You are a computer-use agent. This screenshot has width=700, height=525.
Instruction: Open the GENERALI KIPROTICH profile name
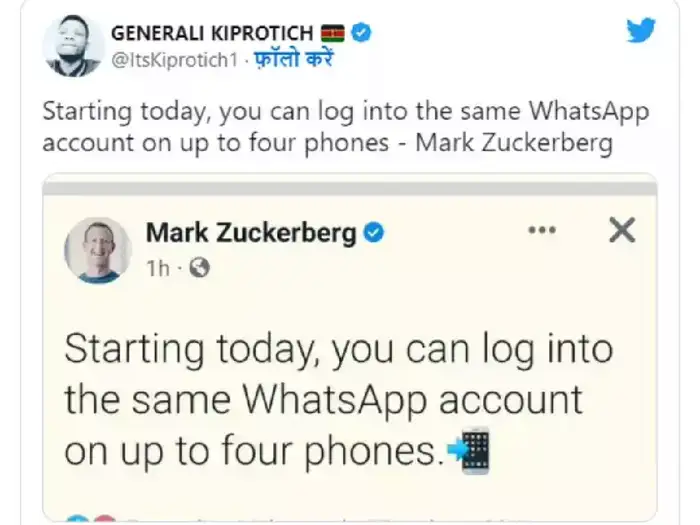point(215,33)
